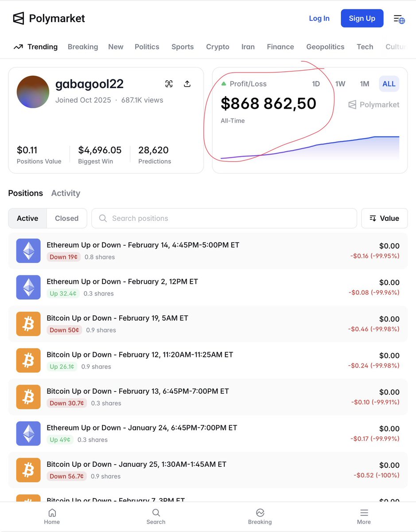Open the New category
Screen dimensions: 416x532
[x=116, y=47]
